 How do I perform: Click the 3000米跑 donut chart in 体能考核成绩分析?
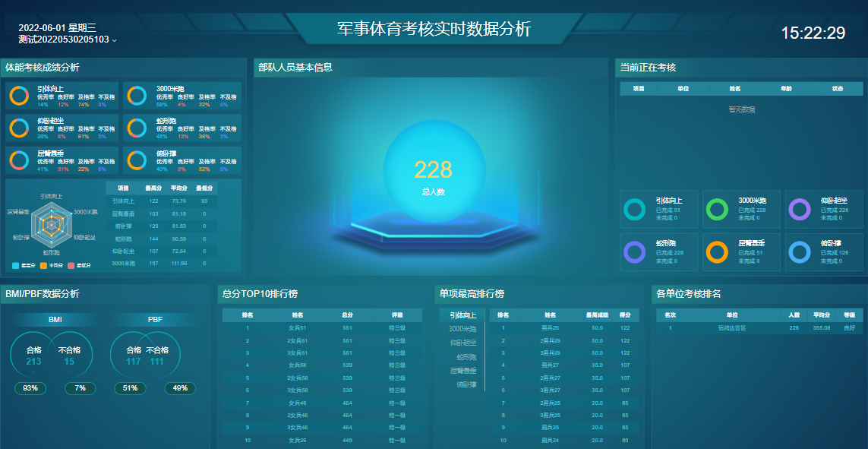pos(137,96)
